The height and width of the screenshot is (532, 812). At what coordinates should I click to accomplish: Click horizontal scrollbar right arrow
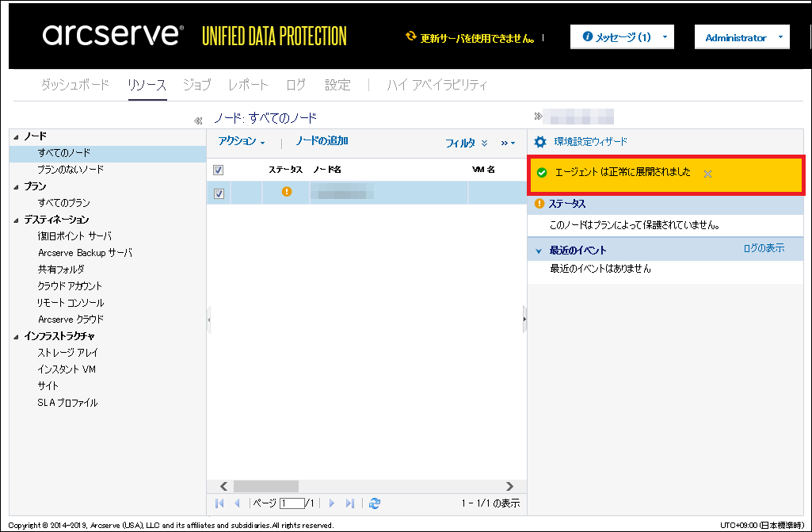tap(509, 486)
